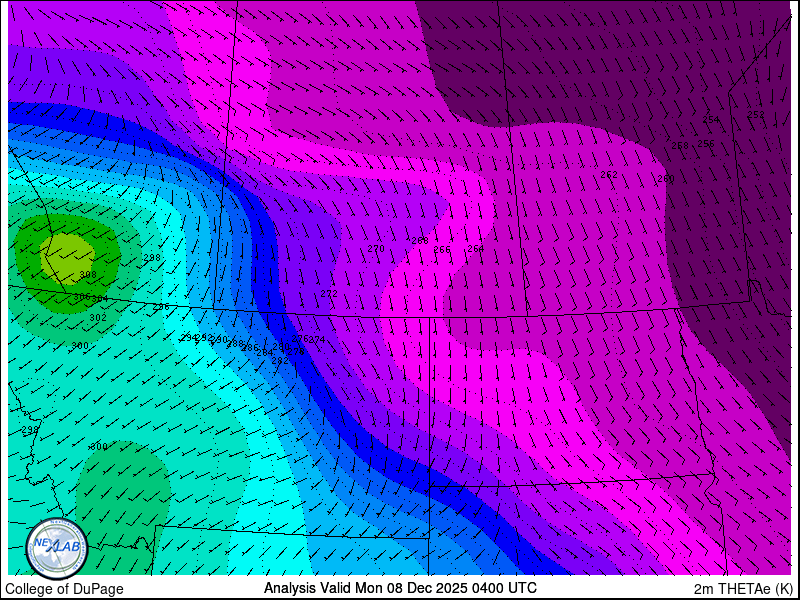Select the 252 contour label
800x600 pixels.
click(756, 115)
